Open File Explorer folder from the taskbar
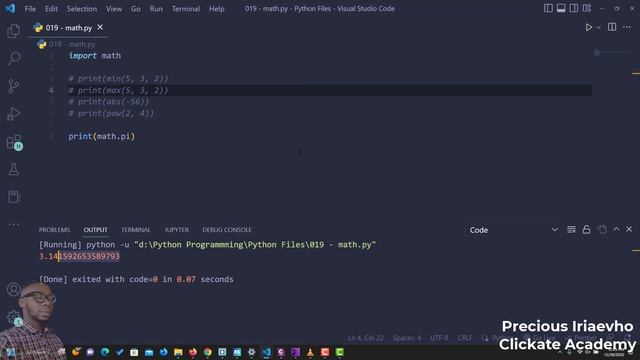Screen dimensions: 640x360 [x=178, y=352]
